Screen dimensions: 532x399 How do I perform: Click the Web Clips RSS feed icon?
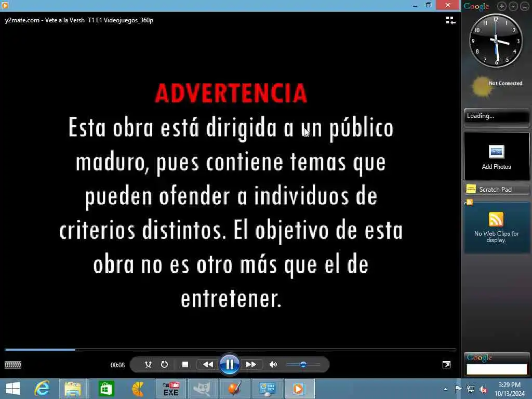tap(496, 219)
